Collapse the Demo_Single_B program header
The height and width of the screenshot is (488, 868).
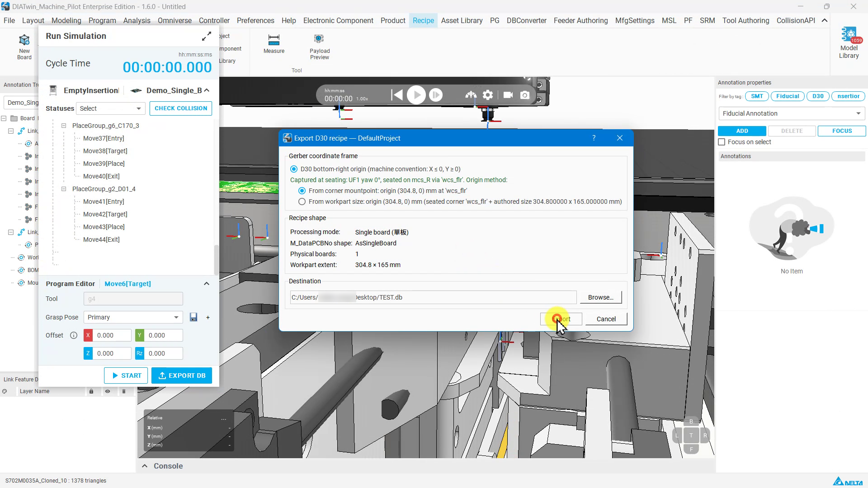point(207,90)
